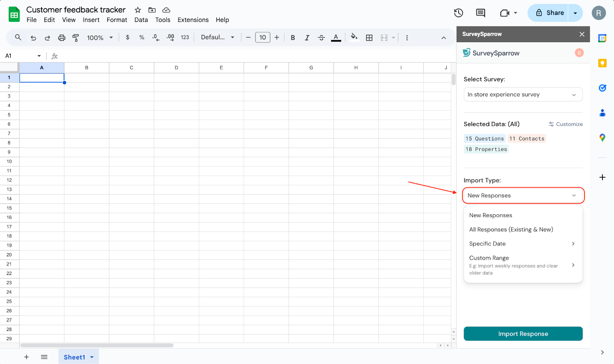Click the Customize link
The height and width of the screenshot is (364, 614).
coord(566,124)
